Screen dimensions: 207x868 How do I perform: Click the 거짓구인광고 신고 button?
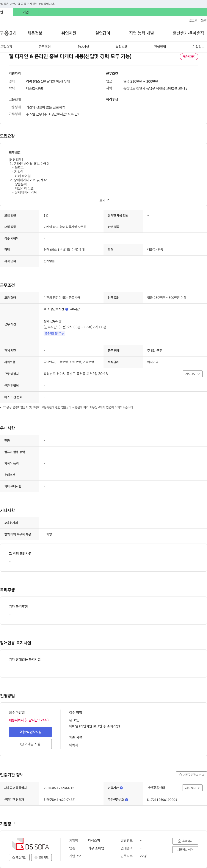191,775
